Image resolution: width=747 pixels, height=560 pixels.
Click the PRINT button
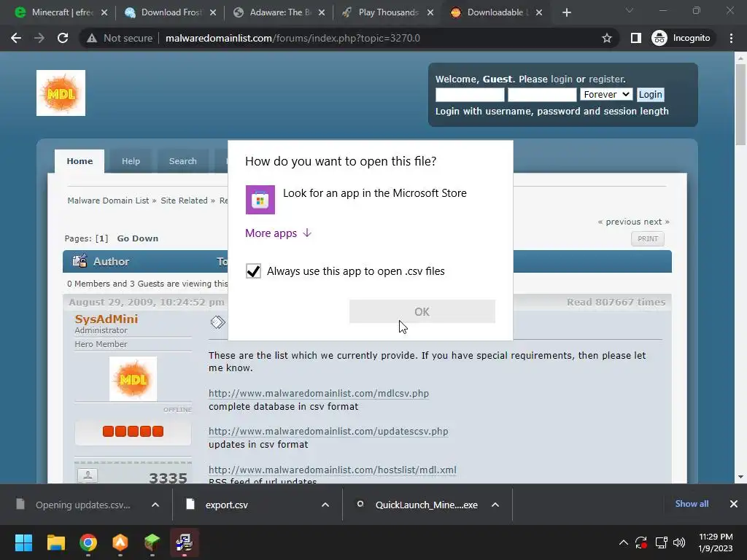[x=648, y=239]
